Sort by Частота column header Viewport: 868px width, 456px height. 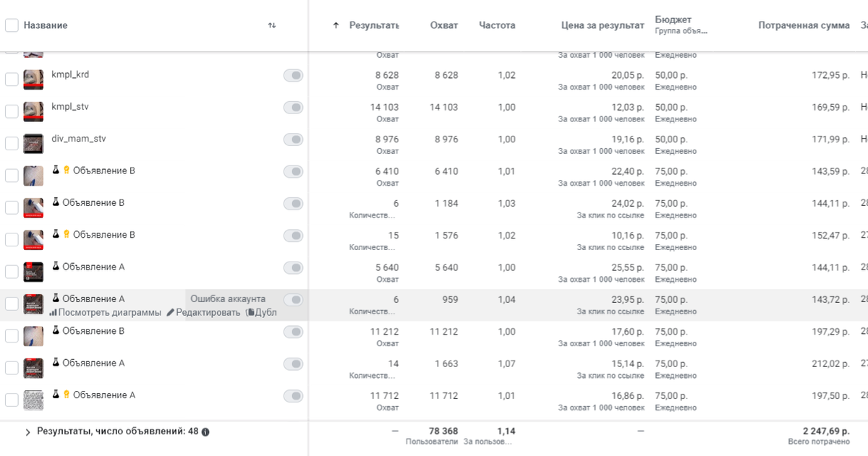coord(497,25)
